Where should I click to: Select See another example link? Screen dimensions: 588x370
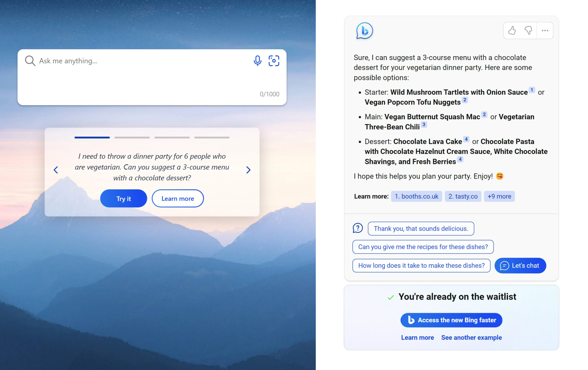coord(471,337)
